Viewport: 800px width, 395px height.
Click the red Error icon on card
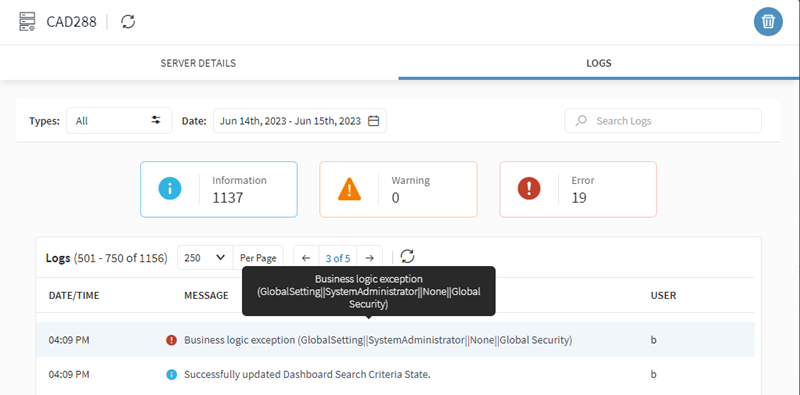click(529, 189)
